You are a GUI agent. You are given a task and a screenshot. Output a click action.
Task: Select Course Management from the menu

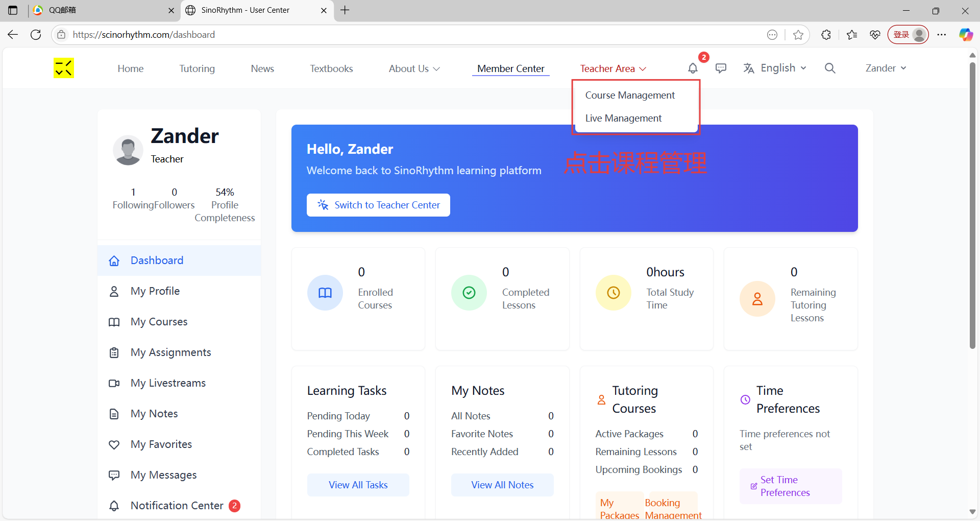point(630,96)
